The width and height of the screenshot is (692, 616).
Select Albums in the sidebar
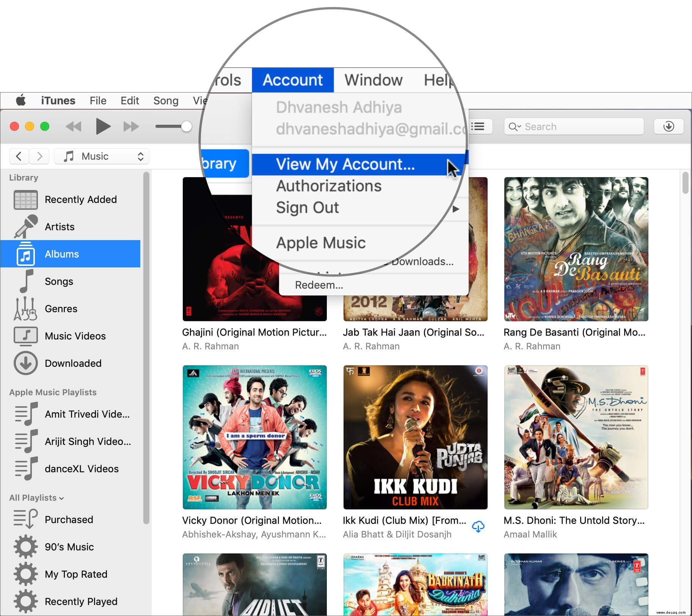(x=71, y=254)
